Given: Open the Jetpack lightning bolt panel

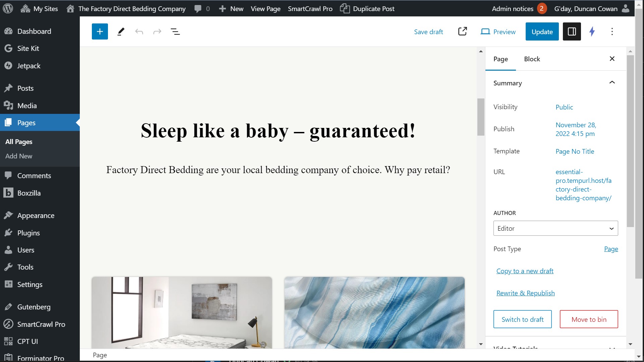Looking at the screenshot, I should (592, 31).
